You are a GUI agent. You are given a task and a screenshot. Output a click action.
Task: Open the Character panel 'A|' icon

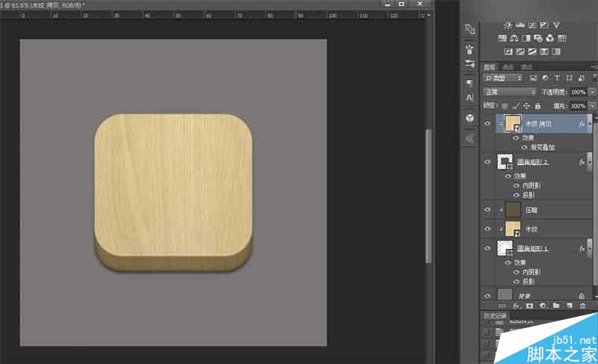pyautogui.click(x=470, y=98)
